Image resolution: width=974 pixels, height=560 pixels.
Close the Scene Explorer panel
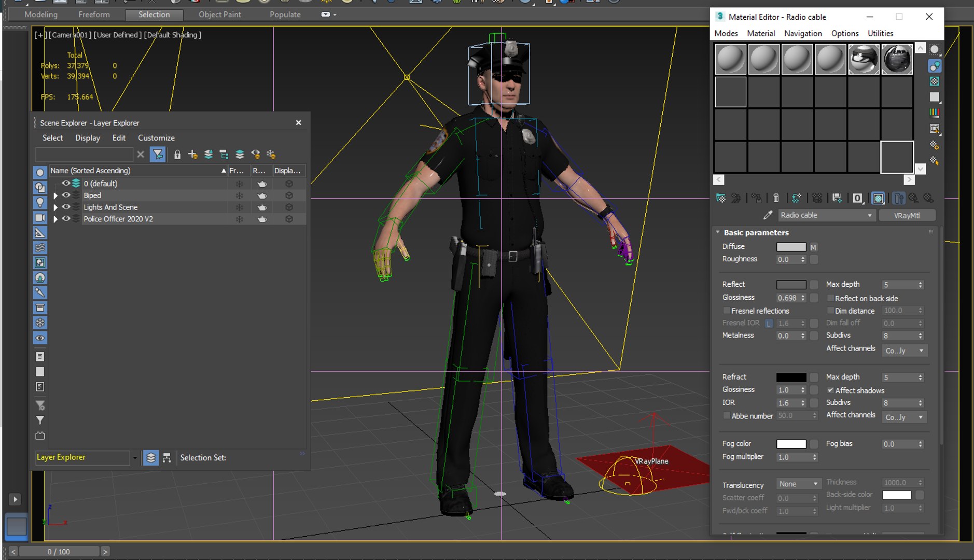point(298,123)
